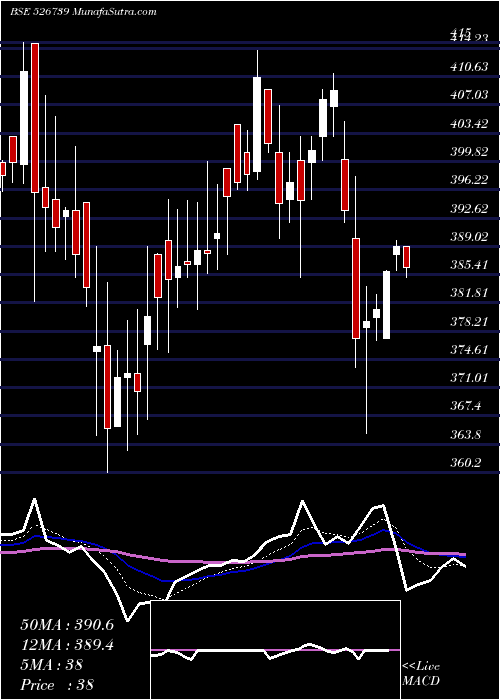The height and width of the screenshot is (700, 500).
Task: Select the 410.63 price level label
Action: [468, 67]
